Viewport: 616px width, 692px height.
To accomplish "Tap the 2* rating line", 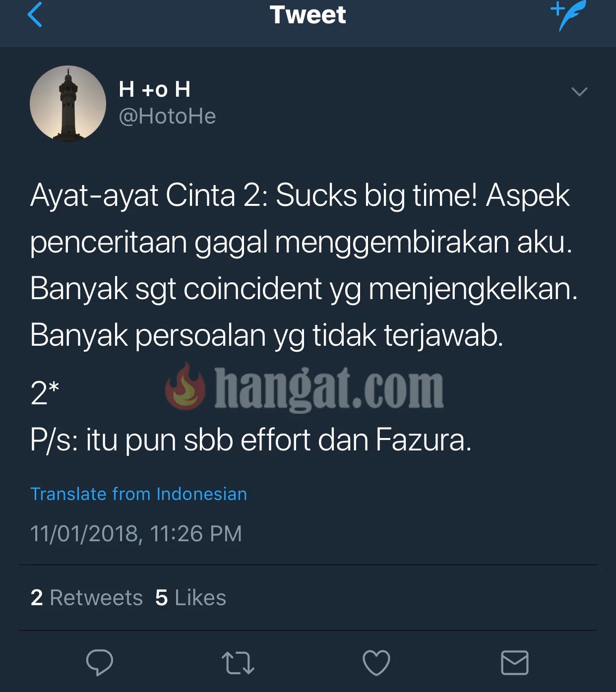I will (45, 393).
